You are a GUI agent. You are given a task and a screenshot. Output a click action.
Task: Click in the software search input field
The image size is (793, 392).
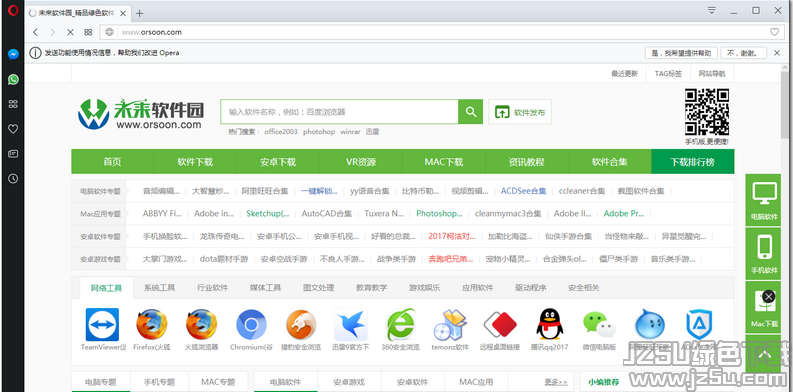tap(339, 112)
